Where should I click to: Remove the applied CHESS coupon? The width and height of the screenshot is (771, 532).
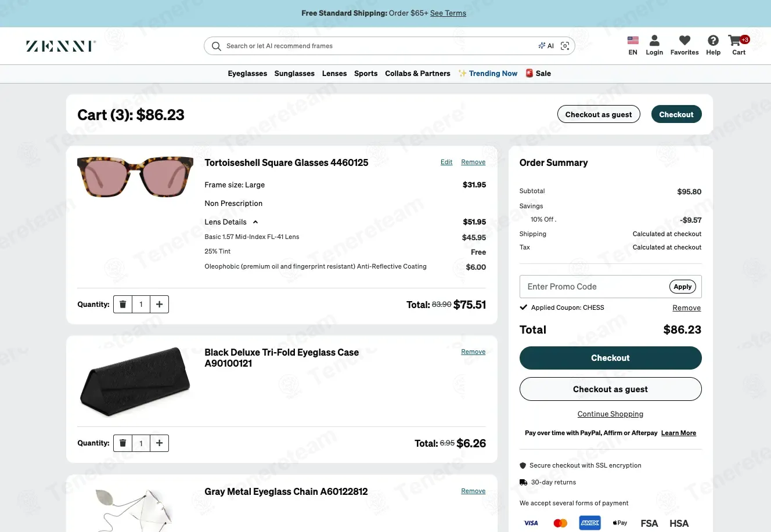point(686,308)
